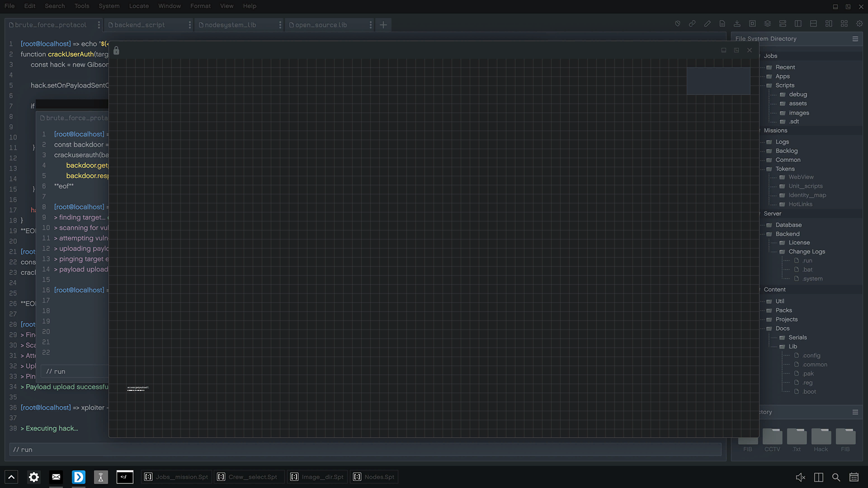Image resolution: width=868 pixels, height=488 pixels.
Task: Select the pencil edit icon
Action: pyautogui.click(x=708, y=23)
